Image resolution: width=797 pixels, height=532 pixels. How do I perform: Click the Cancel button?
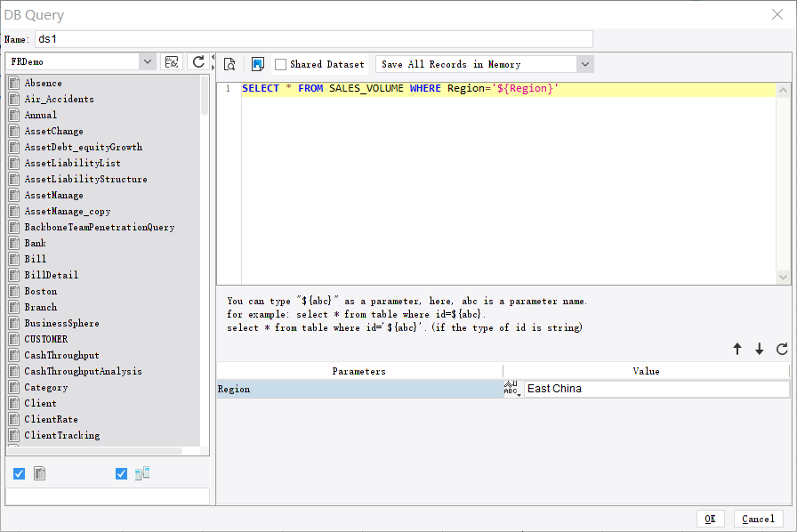click(x=758, y=519)
